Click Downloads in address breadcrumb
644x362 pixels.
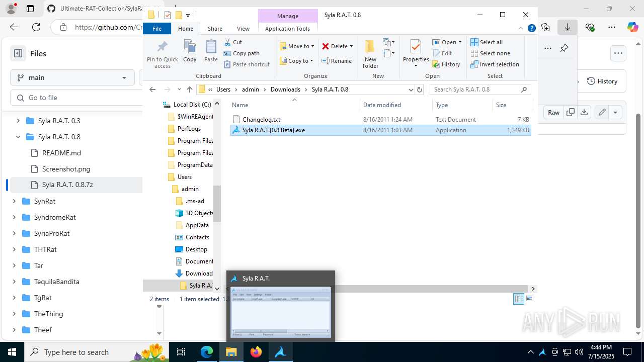(x=285, y=89)
